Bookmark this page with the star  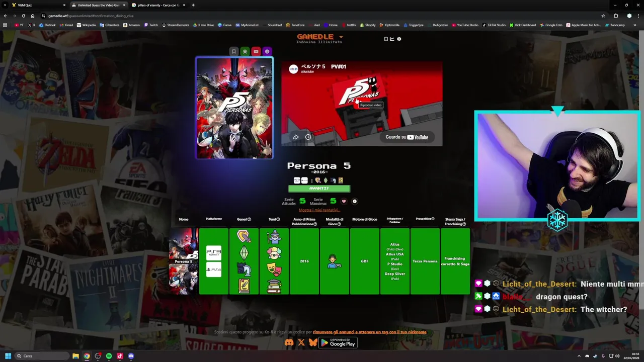pos(603,16)
